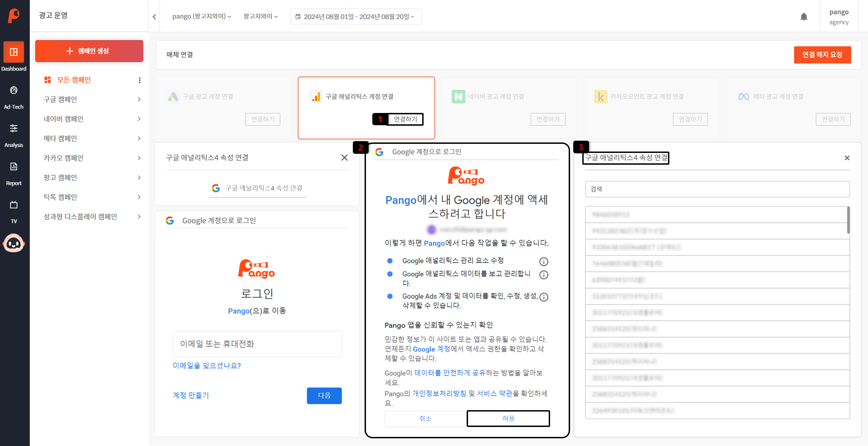Click the notification bell icon
This screenshot has width=868, height=446.
coord(804,17)
